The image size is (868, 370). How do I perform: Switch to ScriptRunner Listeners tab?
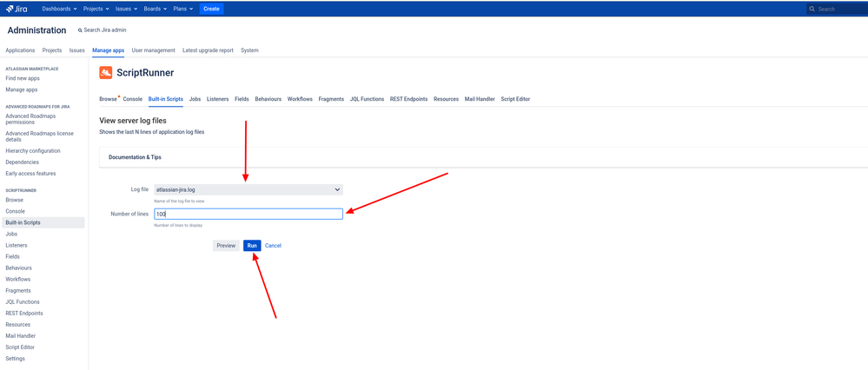point(217,99)
